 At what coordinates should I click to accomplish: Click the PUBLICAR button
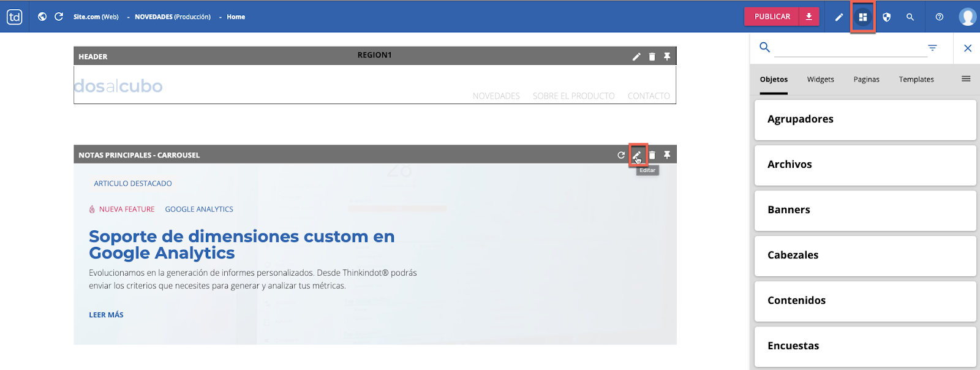click(772, 17)
